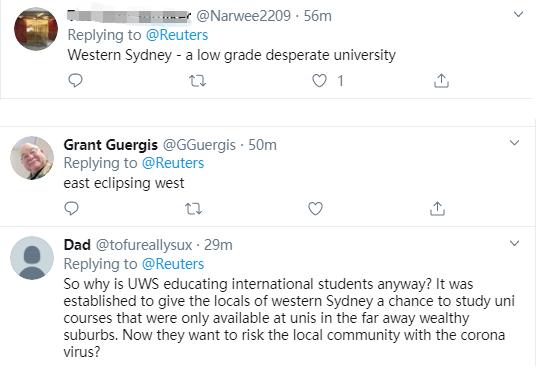The image size is (537, 372).
Task: Open the @tofureallysux handle
Action: pyautogui.click(x=144, y=245)
